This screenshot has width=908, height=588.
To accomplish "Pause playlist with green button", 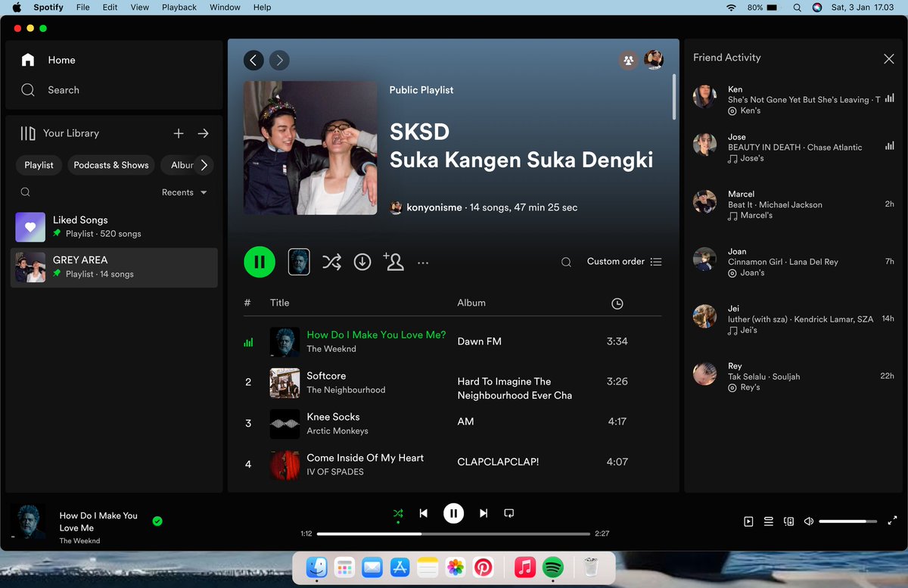I will pyautogui.click(x=260, y=262).
